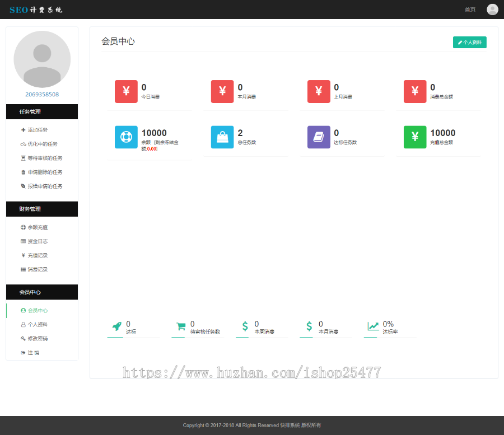Open the huzhan.com watermark link
The image size is (504, 435).
coord(251,372)
